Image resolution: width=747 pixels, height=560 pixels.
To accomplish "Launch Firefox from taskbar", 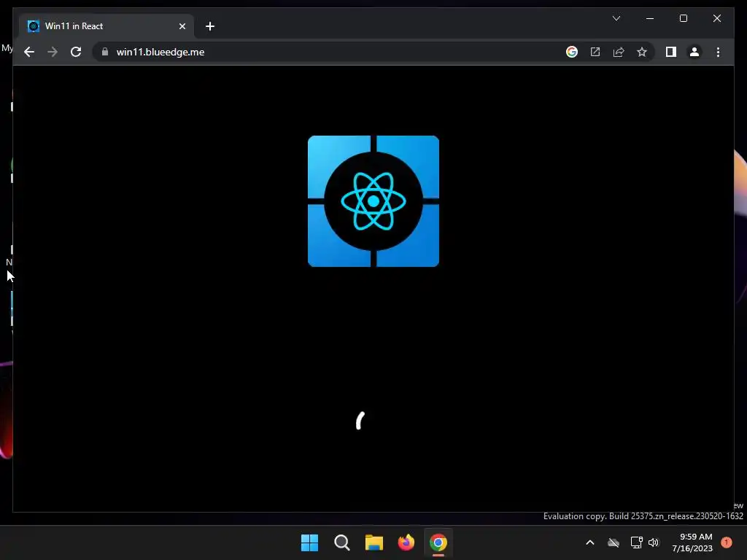I will point(406,542).
